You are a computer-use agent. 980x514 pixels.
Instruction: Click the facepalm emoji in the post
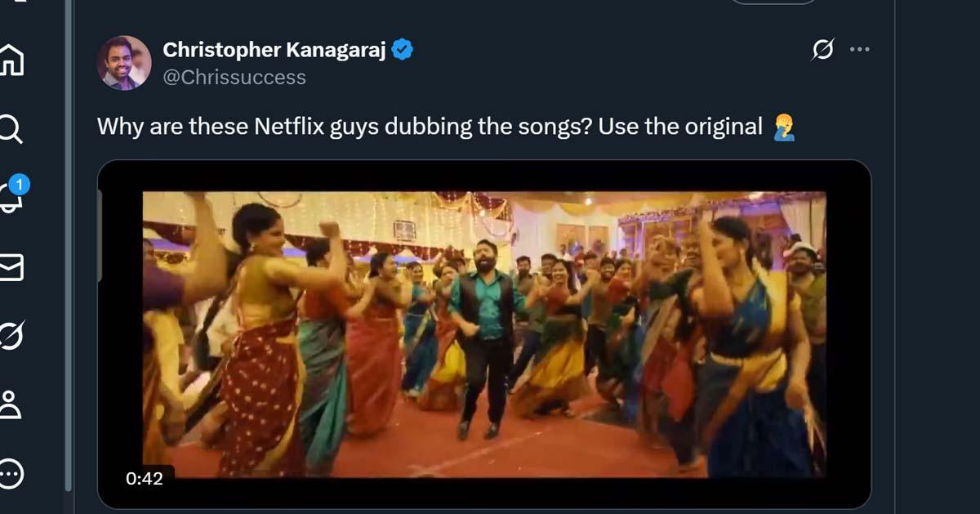pos(783,127)
